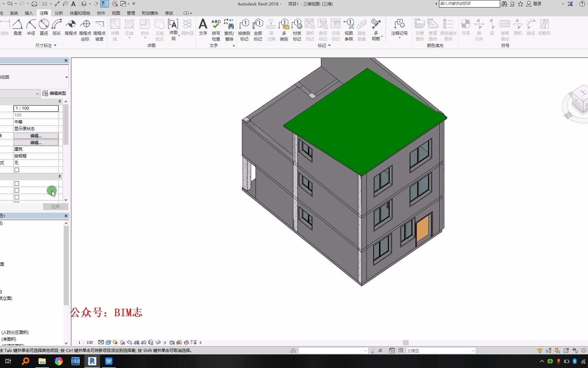This screenshot has width=588, height=368.
Task: Toggle reveal hidden elements lightbulb
Action: [x=165, y=342]
